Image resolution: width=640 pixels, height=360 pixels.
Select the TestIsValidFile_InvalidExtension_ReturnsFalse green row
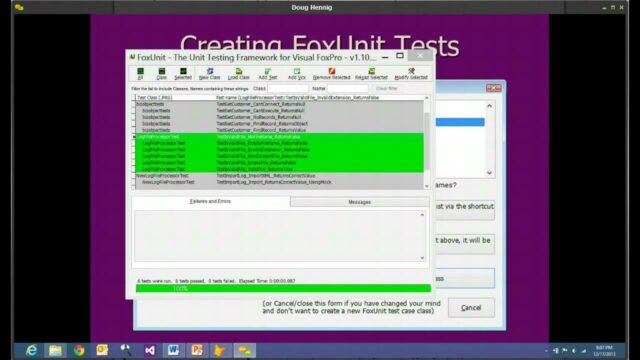[x=279, y=150]
